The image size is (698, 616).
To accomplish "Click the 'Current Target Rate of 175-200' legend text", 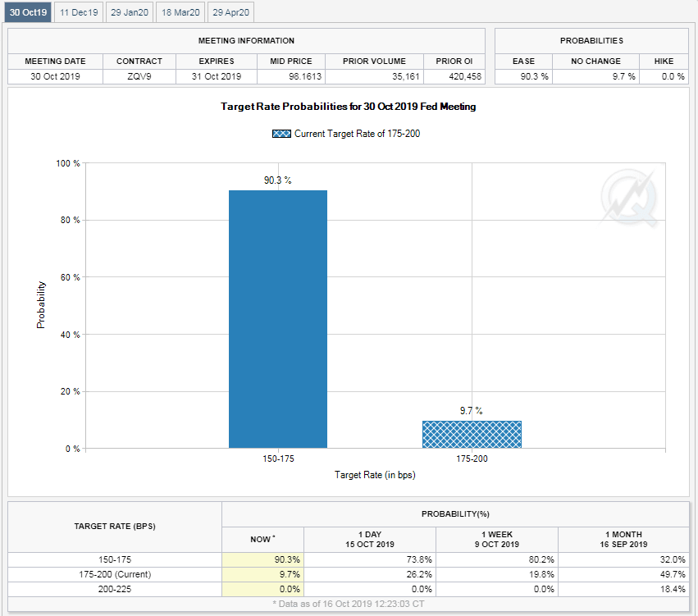I will 357,134.
